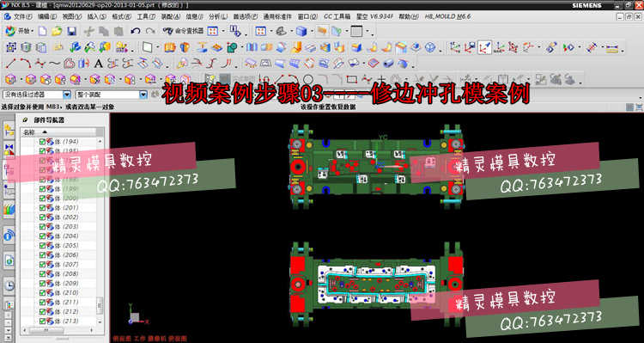This screenshot has height=343, width=644.
Task: Expand arrow beside the gray window-layout icon
Action: tap(368, 32)
